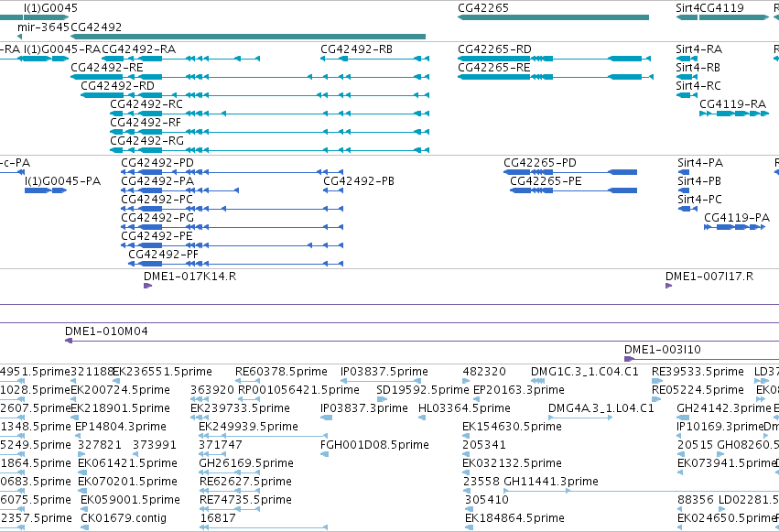Click the mir-3645 gene arrow glyph

click(x=19, y=37)
